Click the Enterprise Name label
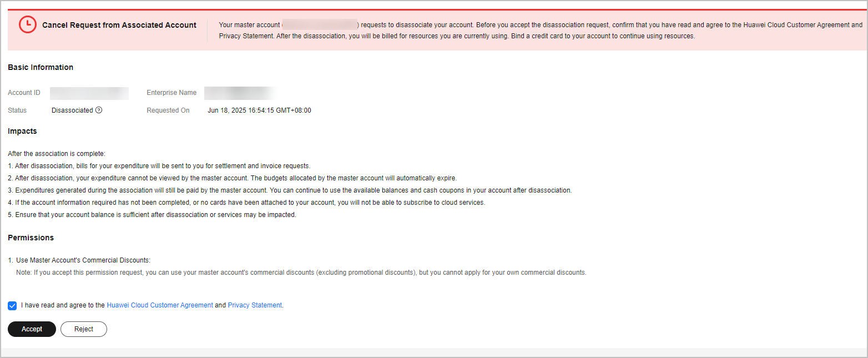868x358 pixels. [171, 93]
